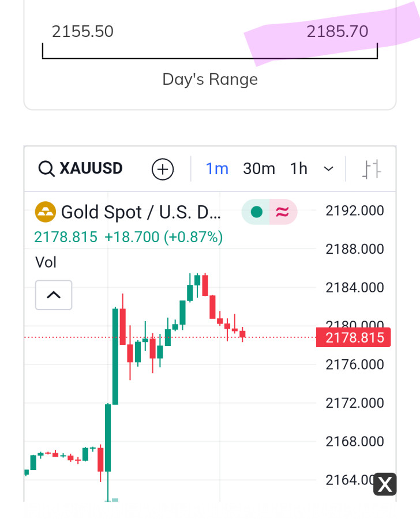The width and height of the screenshot is (420, 519).
Task: Tap the highlighted 2185.70 day high value
Action: click(x=337, y=32)
